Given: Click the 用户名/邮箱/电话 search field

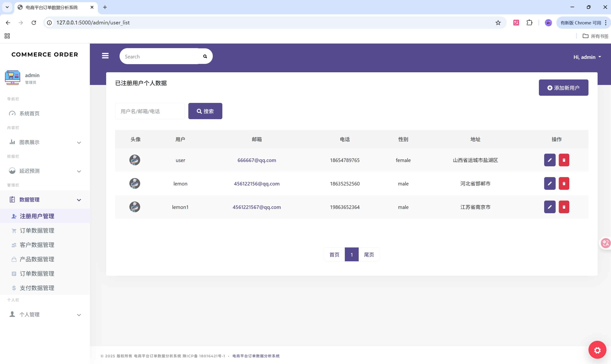Looking at the screenshot, I should pyautogui.click(x=150, y=111).
